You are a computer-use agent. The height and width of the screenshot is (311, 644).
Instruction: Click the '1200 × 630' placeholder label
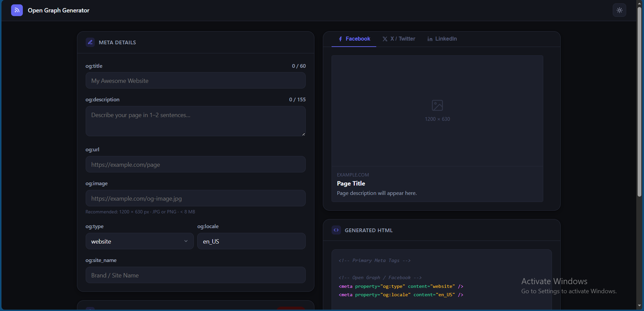pyautogui.click(x=437, y=119)
